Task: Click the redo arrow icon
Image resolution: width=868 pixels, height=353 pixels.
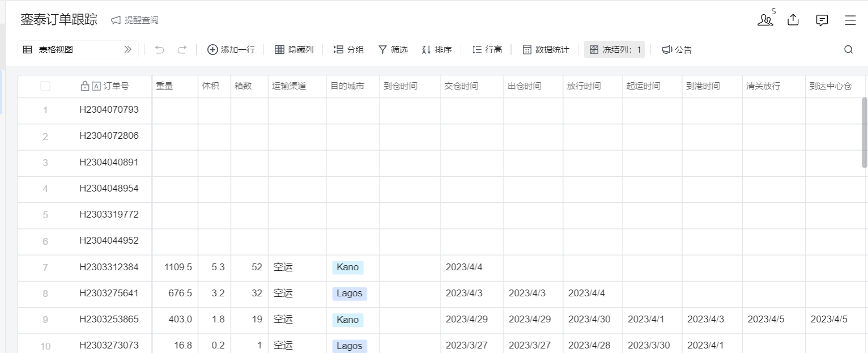Action: tap(182, 49)
